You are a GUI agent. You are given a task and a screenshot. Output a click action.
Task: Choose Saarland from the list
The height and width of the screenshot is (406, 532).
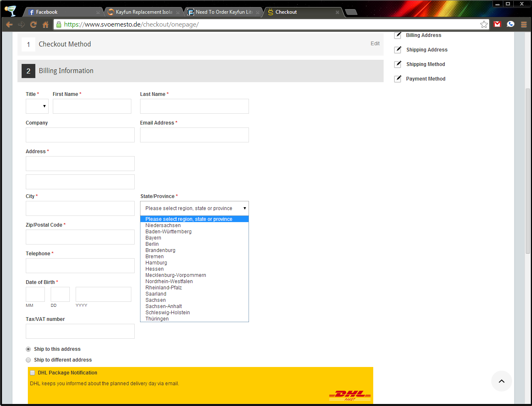[x=195, y=294]
